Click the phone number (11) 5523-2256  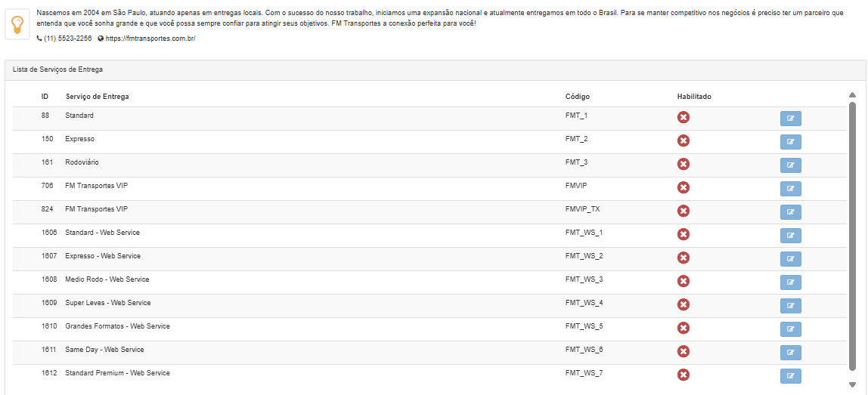pos(67,39)
